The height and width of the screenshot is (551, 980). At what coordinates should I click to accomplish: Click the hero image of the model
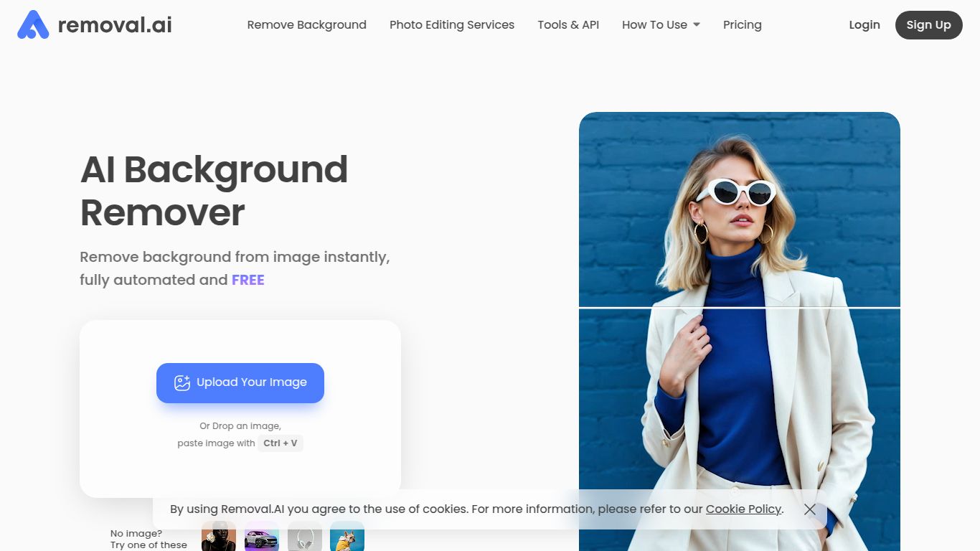point(739,215)
